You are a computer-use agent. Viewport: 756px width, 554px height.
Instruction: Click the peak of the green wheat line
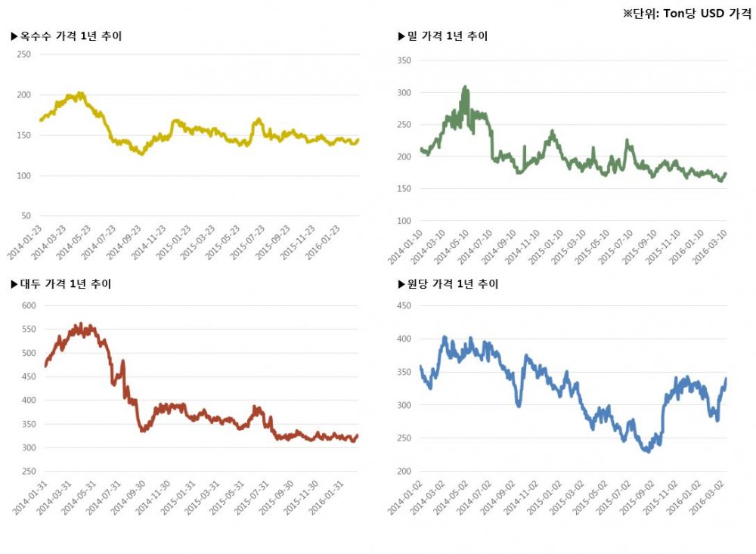click(x=465, y=88)
